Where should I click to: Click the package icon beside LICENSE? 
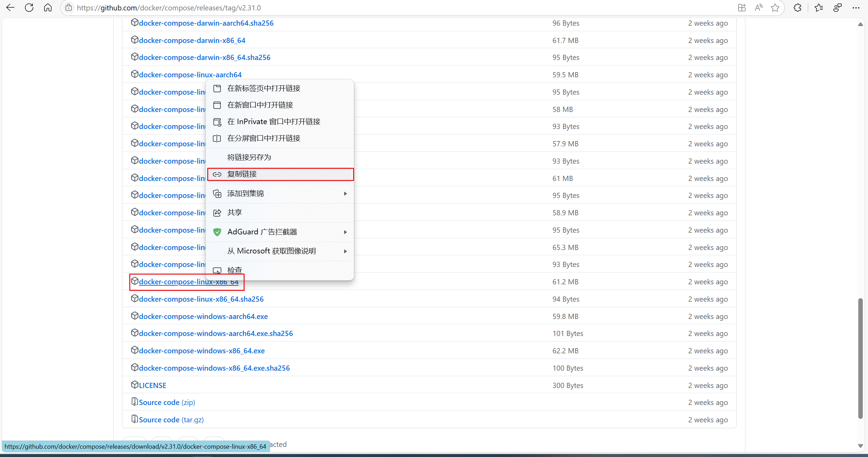[134, 385]
